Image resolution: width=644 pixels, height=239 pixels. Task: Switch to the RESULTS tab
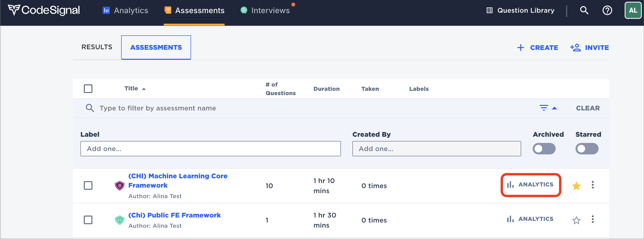97,47
